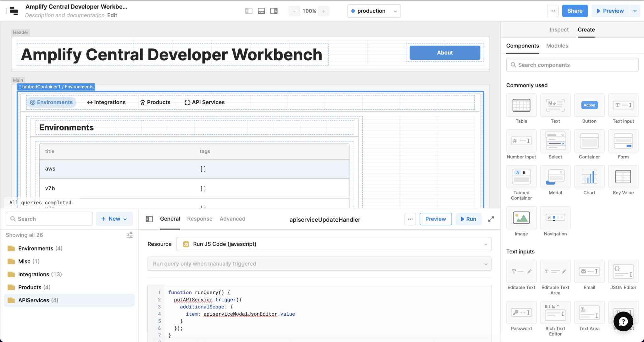Open the production environment dropdown

click(x=374, y=11)
